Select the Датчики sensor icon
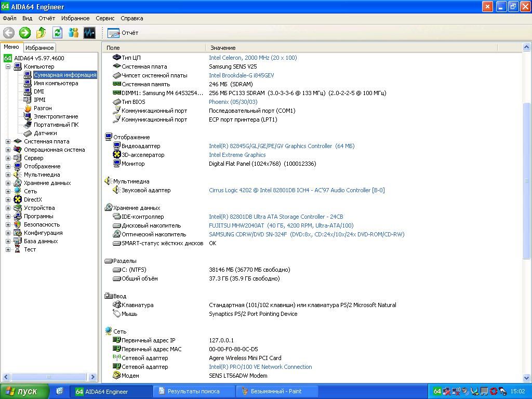This screenshot has height=399, width=532. click(28, 134)
